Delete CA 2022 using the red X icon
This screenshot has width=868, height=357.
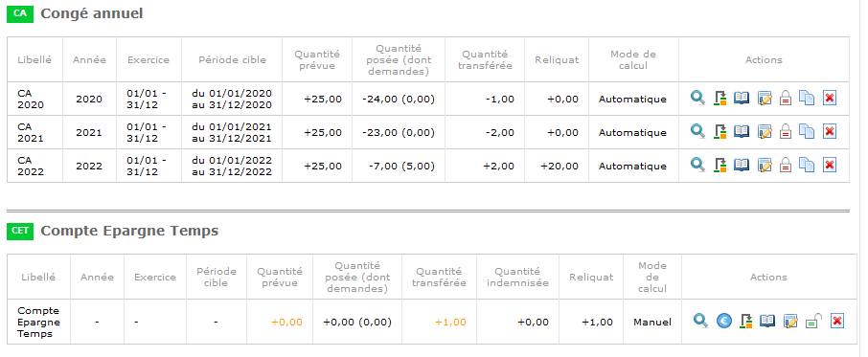tap(829, 165)
